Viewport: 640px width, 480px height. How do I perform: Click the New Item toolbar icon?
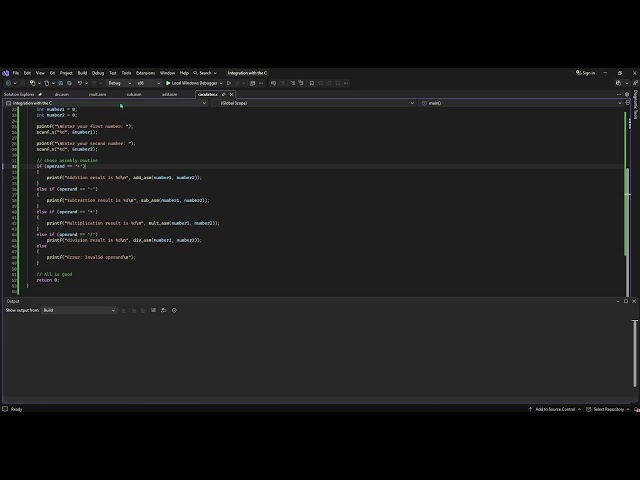[x=32, y=83]
